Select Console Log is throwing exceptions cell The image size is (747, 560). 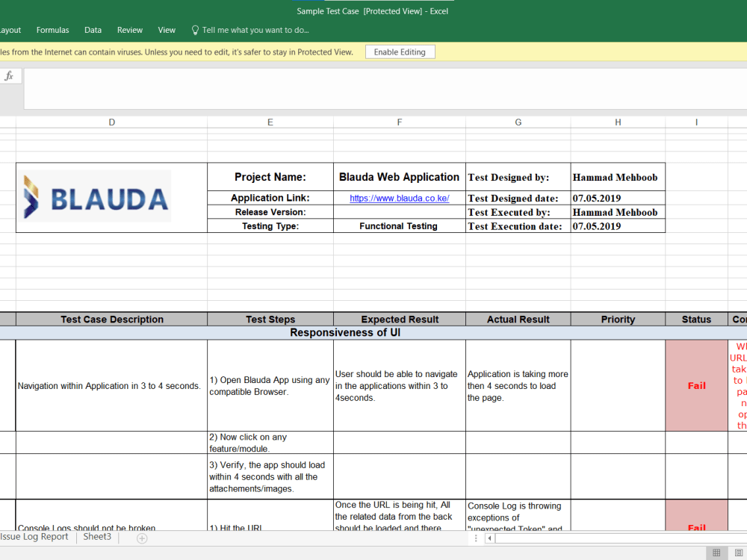pos(518,516)
